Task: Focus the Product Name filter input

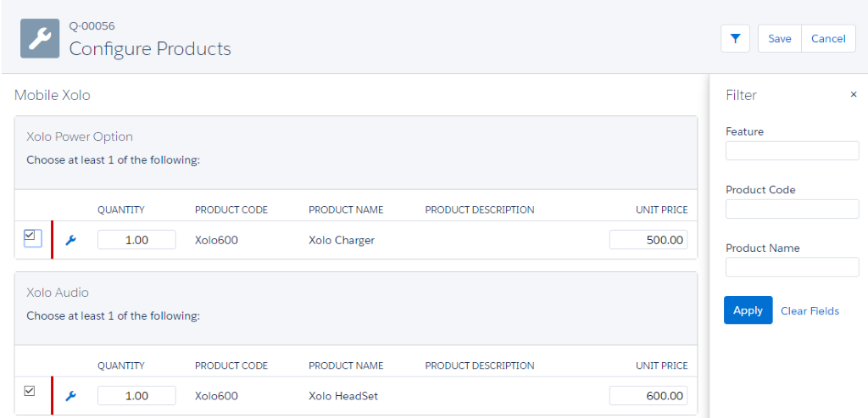Action: point(793,267)
